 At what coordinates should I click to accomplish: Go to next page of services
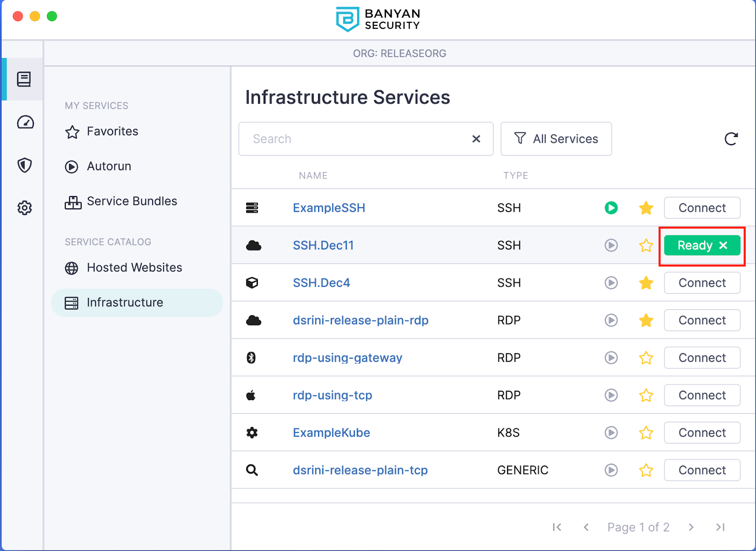[691, 527]
